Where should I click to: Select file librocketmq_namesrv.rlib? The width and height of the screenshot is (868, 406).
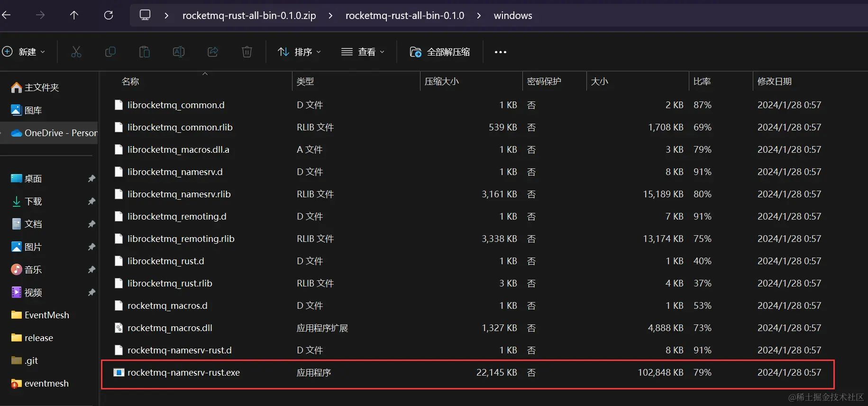(x=179, y=194)
